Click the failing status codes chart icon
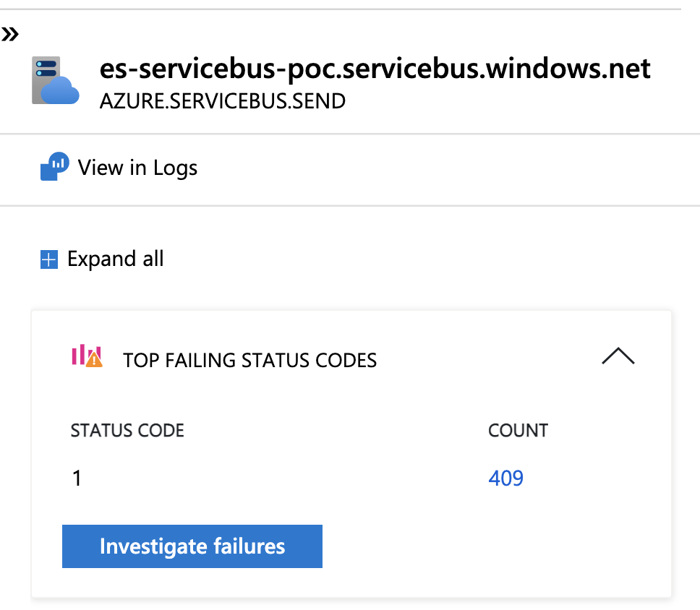Viewport: 700px width, 610px height. point(86,355)
